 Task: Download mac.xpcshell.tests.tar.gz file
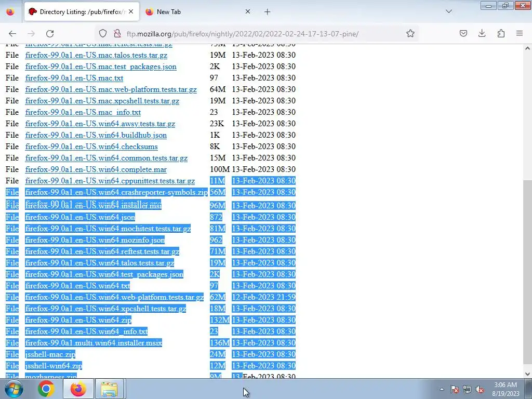click(x=102, y=101)
